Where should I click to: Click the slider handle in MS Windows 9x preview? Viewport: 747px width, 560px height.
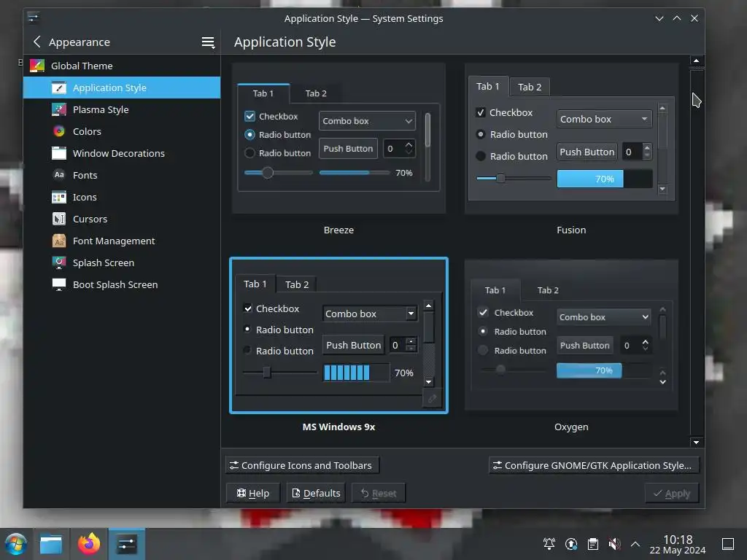tap(267, 372)
